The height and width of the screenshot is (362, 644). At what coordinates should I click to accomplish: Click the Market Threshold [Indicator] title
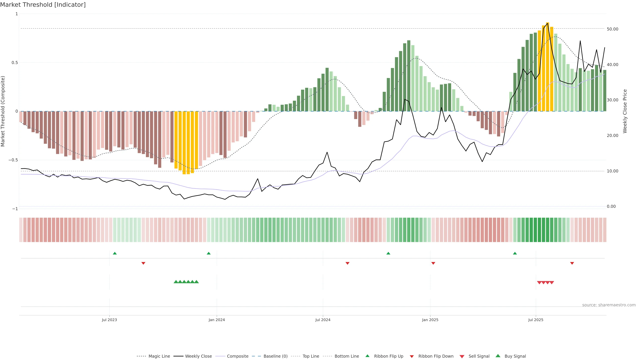point(43,5)
